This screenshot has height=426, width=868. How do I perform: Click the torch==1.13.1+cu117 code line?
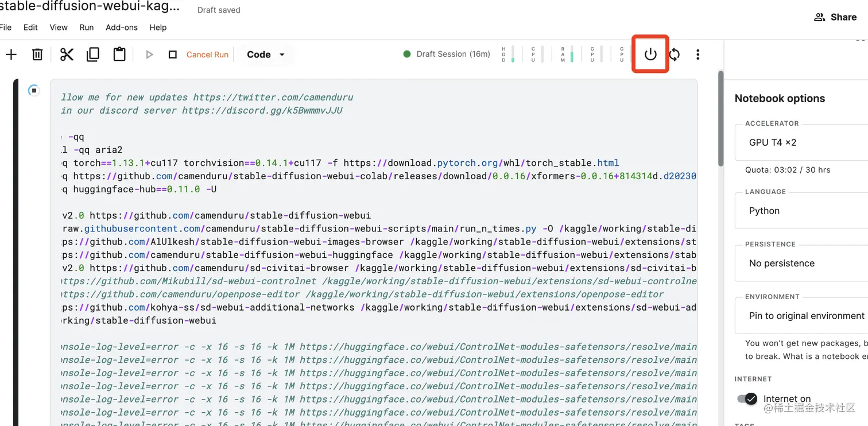click(340, 162)
